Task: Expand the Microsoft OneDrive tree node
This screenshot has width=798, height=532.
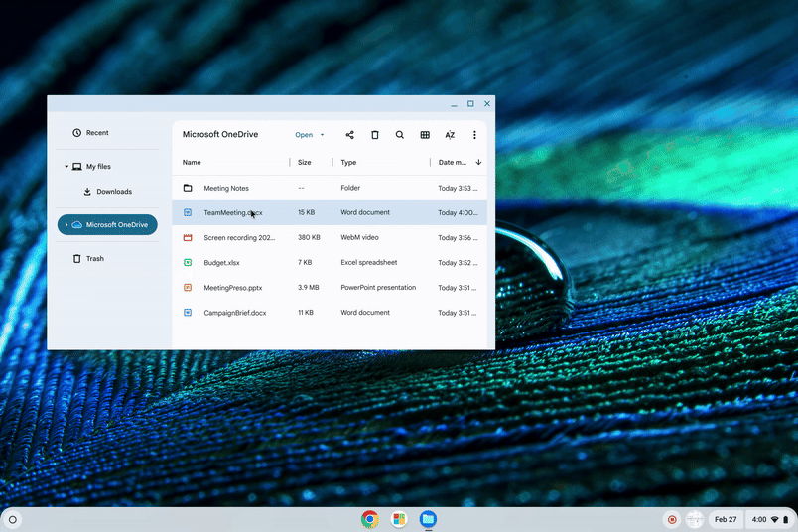Action: 66,225
